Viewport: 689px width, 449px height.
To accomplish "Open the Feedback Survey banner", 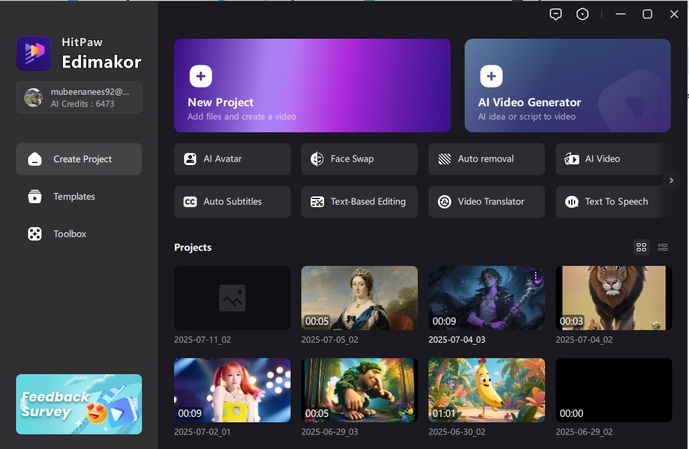I will [79, 404].
